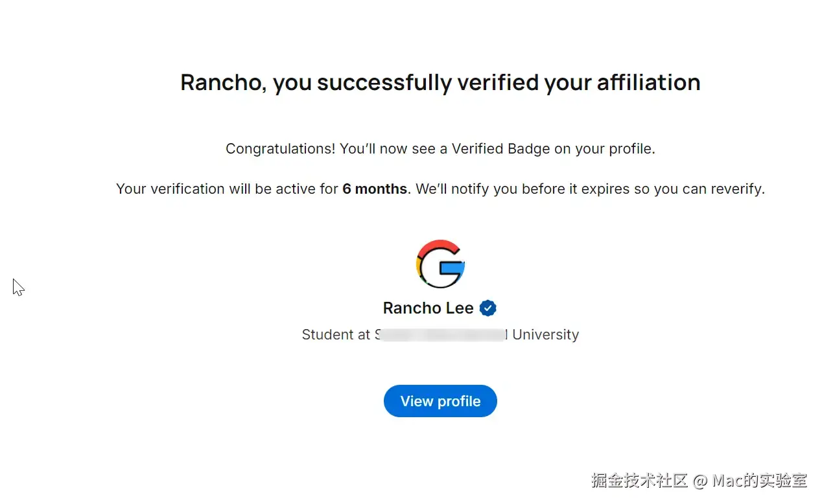Click the bold "6 months" text
The image size is (822, 504).
pos(375,189)
